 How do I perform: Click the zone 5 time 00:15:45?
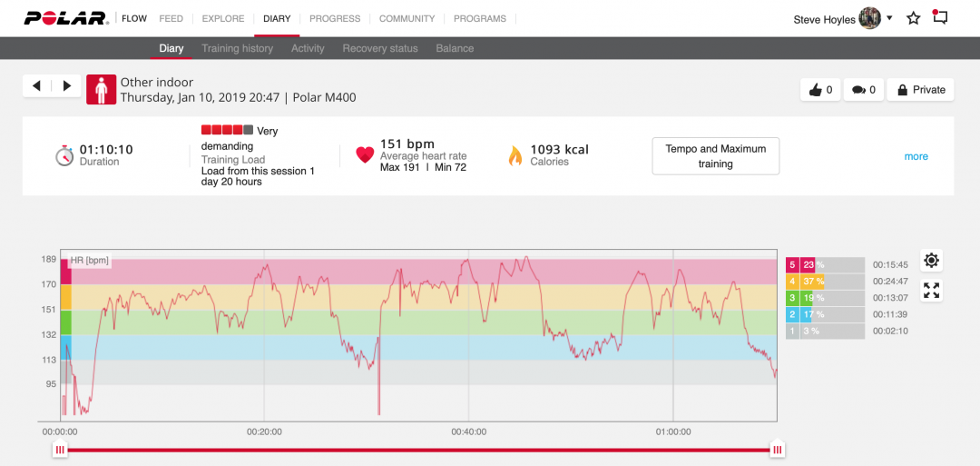890,264
